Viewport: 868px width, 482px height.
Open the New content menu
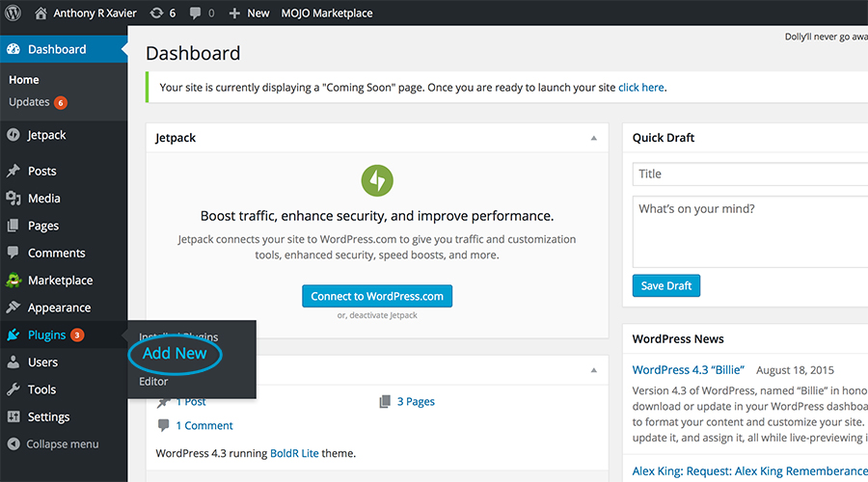(x=258, y=13)
